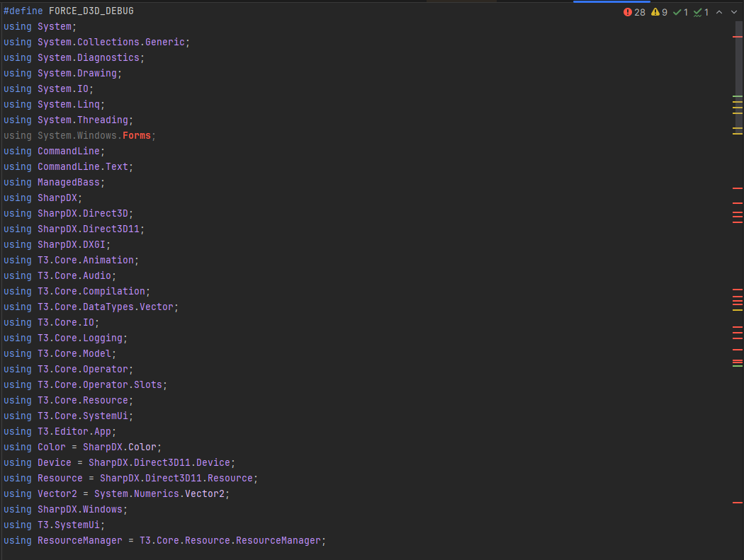The width and height of the screenshot is (744, 560).
Task: Click 'System.Threading' namespace
Action: coord(83,120)
